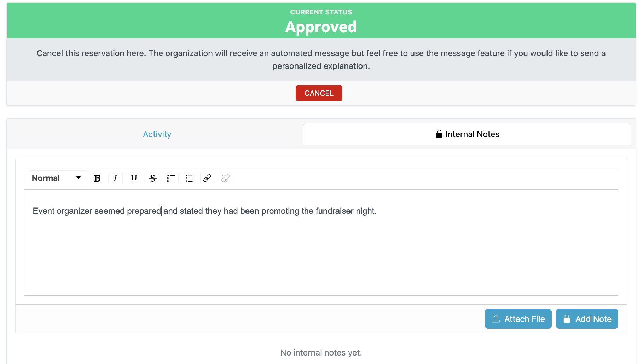This screenshot has width=643, height=364.
Task: Click the lock icon on Internal Notes tab
Action: click(439, 134)
